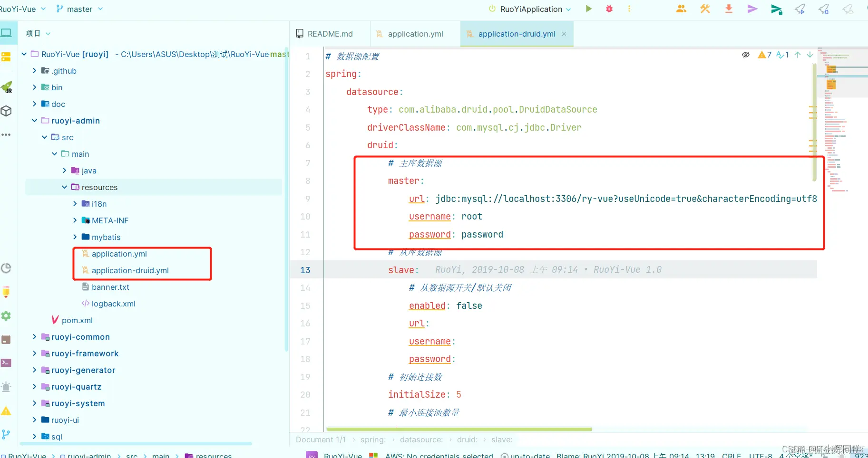
Task: Start debugging with the red bug icon
Action: click(x=609, y=9)
